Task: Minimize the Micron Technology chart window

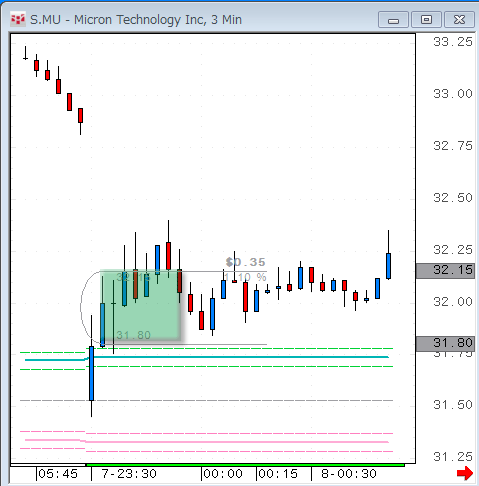Action: click(x=393, y=20)
